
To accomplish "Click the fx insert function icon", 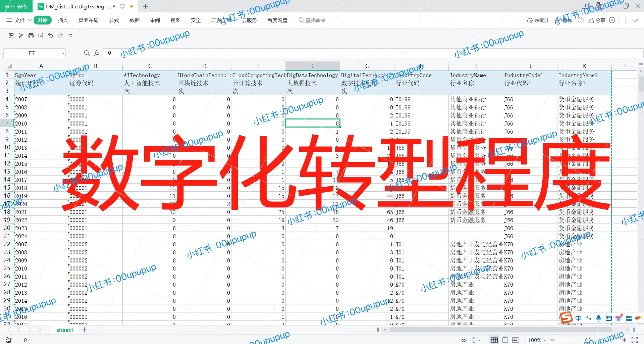I will pyautogui.click(x=97, y=53).
